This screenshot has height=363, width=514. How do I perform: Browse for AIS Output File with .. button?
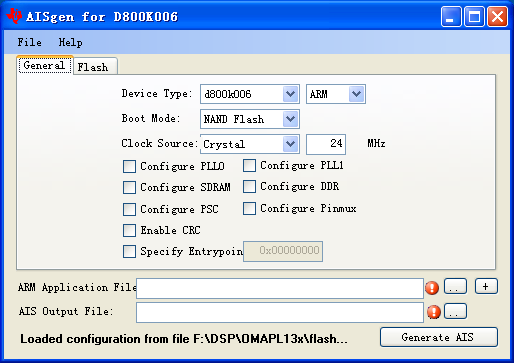point(455,311)
